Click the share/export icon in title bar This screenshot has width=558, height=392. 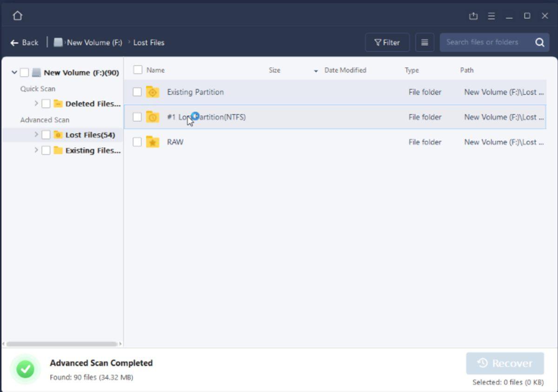pyautogui.click(x=473, y=16)
